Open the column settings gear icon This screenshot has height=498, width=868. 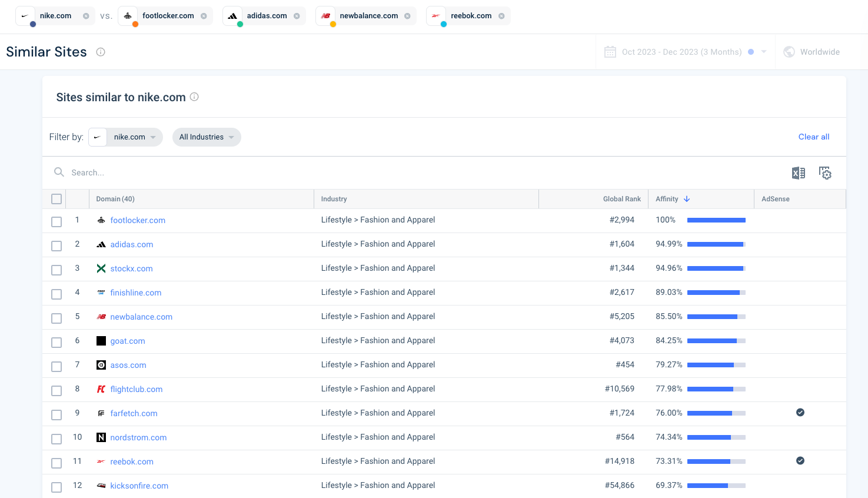tap(825, 172)
